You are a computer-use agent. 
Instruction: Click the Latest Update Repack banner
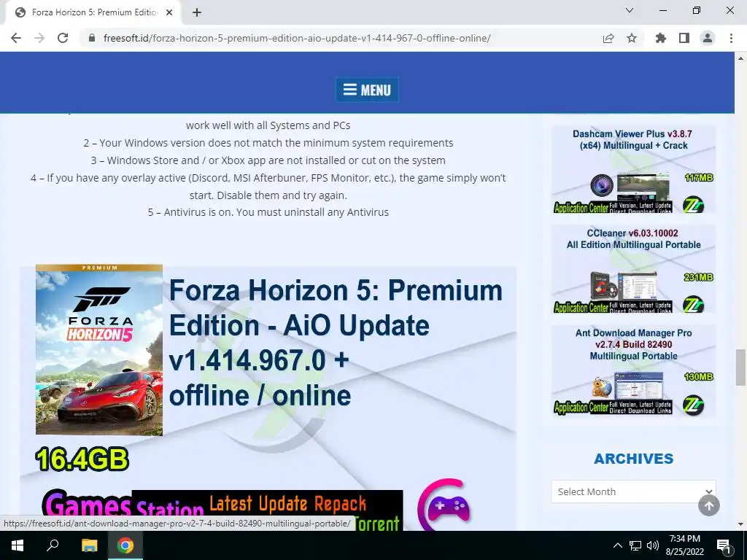pyautogui.click(x=287, y=503)
